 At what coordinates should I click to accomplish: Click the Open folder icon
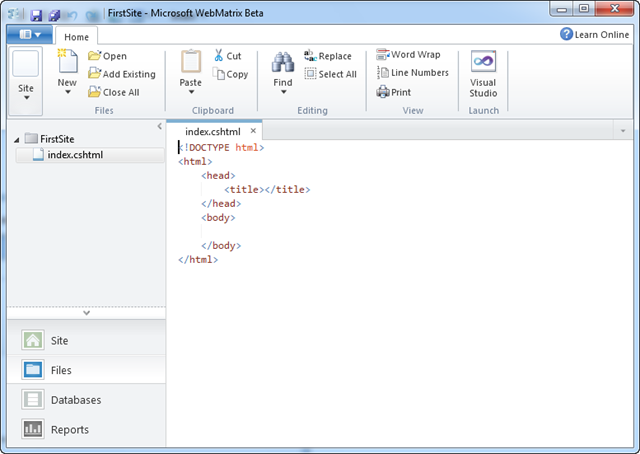tap(94, 56)
